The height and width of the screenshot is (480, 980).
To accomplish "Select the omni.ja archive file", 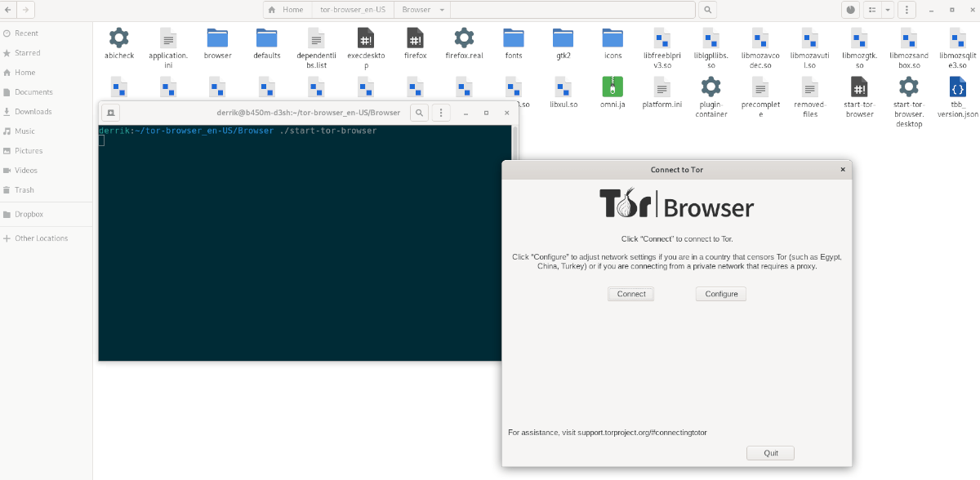I will click(x=612, y=87).
